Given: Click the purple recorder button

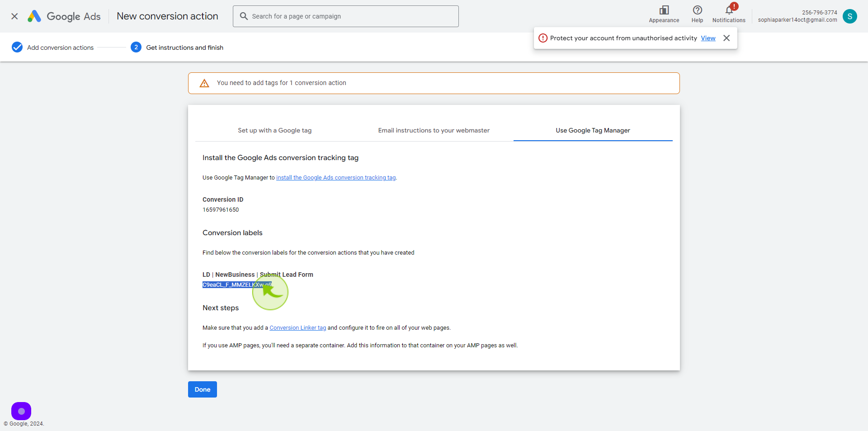Looking at the screenshot, I should tap(21, 411).
